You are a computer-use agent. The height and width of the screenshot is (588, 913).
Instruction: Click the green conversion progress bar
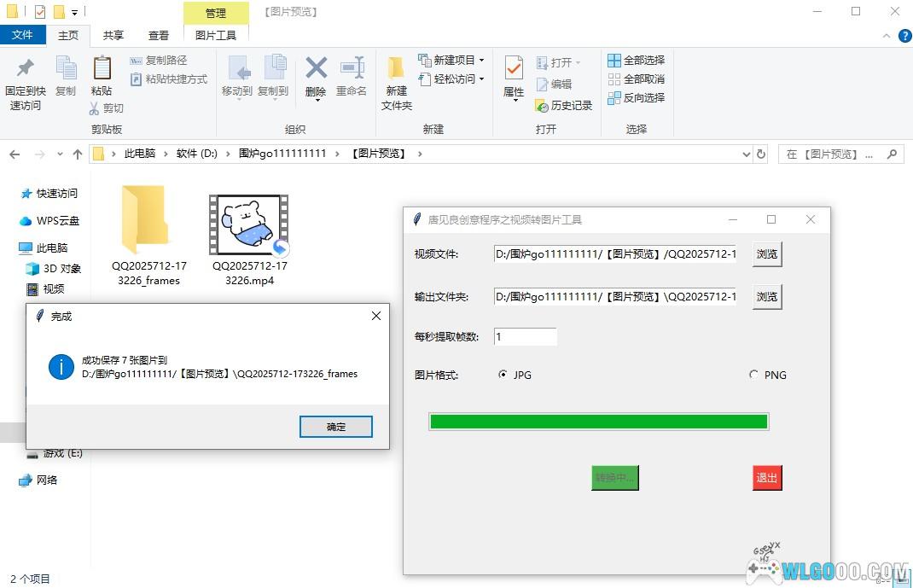coord(598,422)
